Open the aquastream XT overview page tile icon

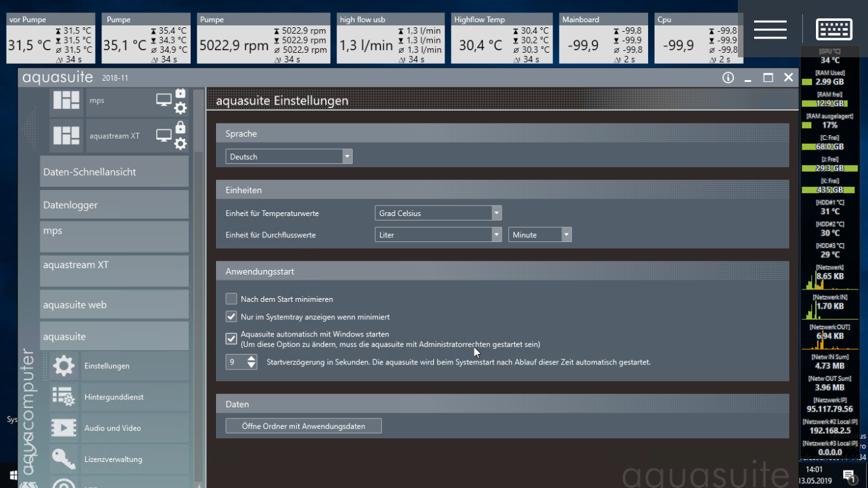click(66, 135)
